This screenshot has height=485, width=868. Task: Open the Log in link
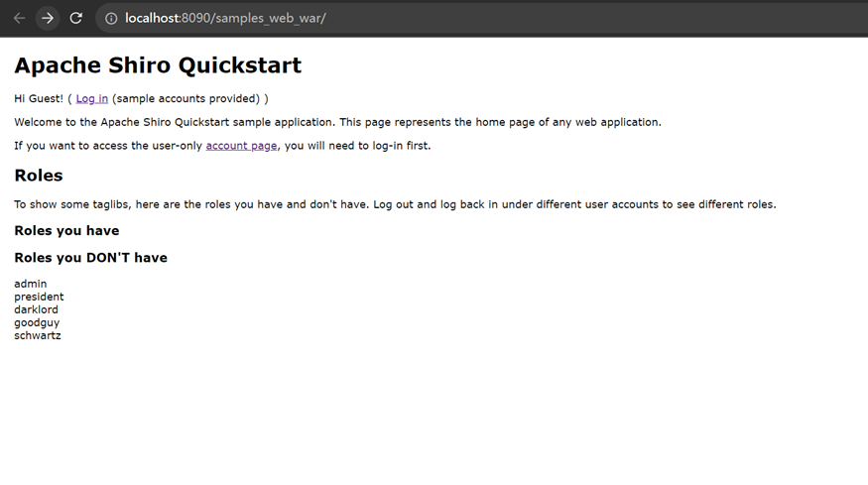click(92, 98)
